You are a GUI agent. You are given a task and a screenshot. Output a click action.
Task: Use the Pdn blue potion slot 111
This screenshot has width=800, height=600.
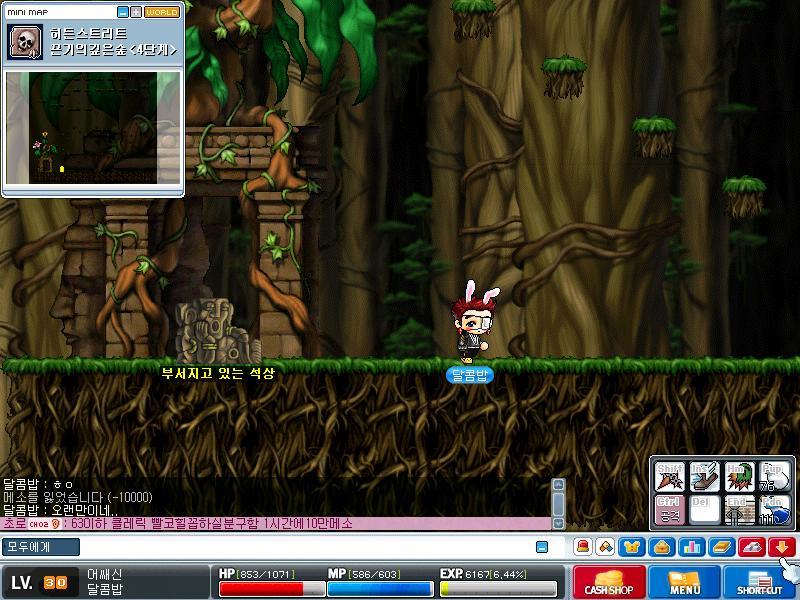point(774,510)
